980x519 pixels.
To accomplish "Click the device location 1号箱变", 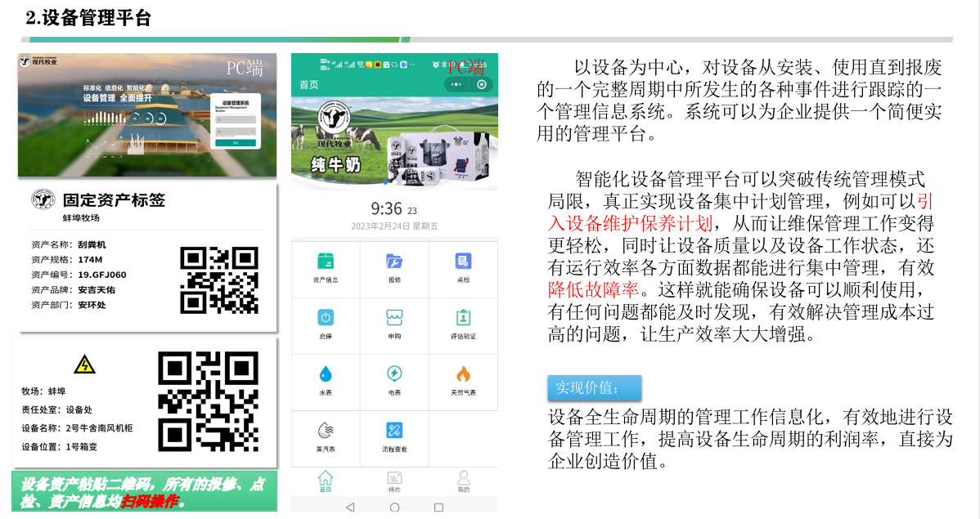I will tap(81, 446).
